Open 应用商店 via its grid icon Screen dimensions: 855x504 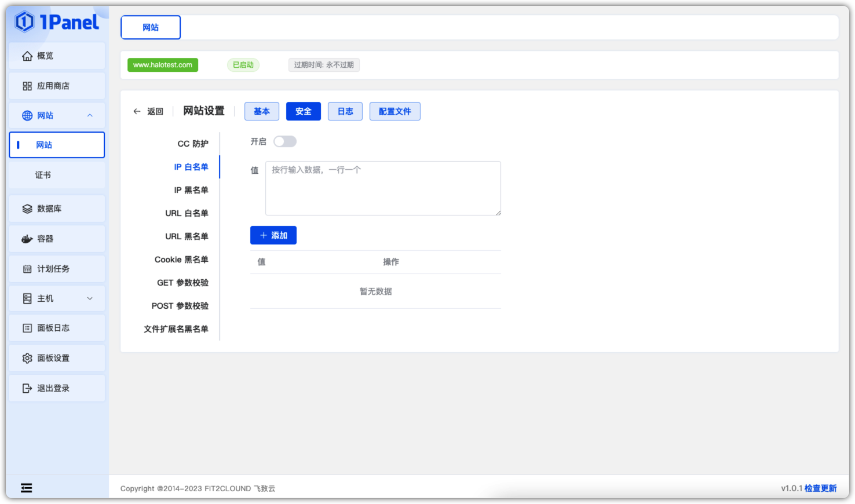[x=27, y=86]
